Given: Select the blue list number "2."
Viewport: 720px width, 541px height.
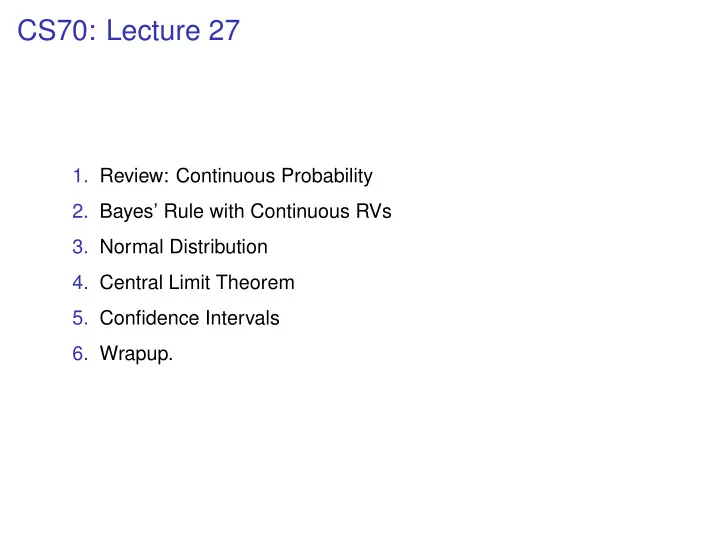Looking at the screenshot, I should pos(80,211).
